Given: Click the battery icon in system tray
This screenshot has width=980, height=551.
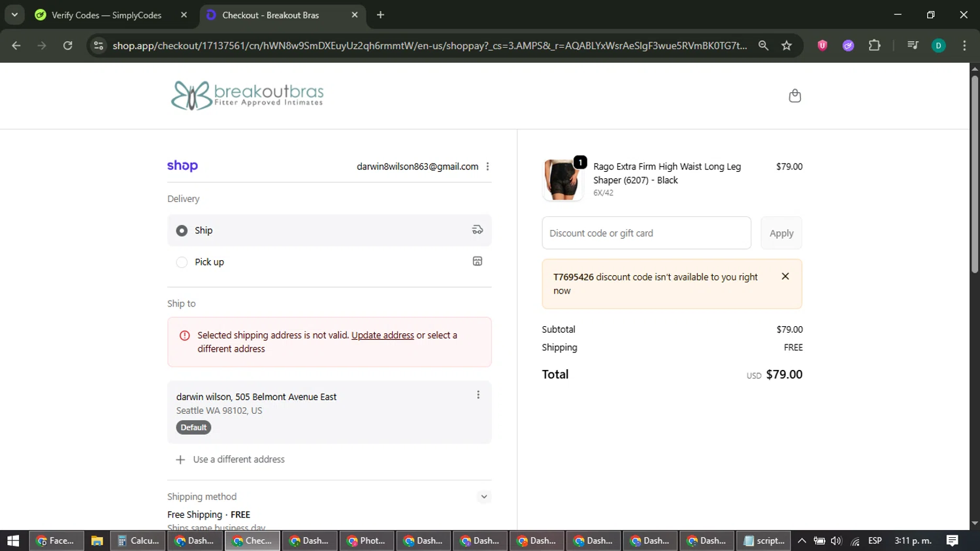Looking at the screenshot, I should (819, 541).
